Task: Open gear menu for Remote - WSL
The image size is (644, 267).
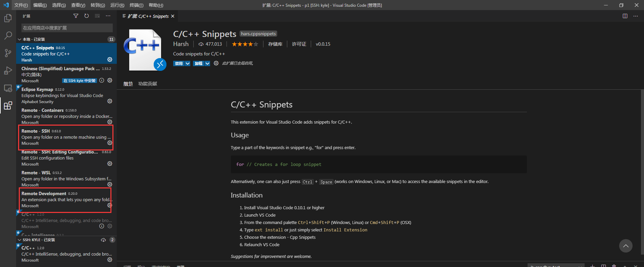Action: [110, 184]
